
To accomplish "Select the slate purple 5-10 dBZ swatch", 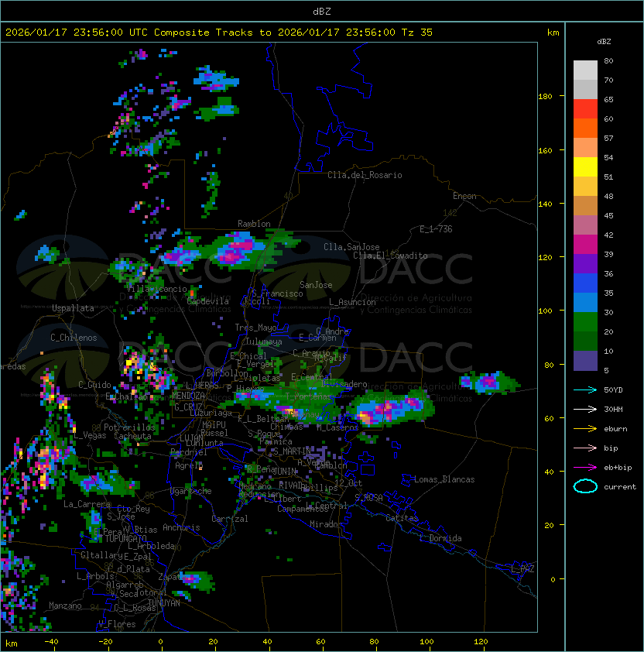I will [585, 361].
